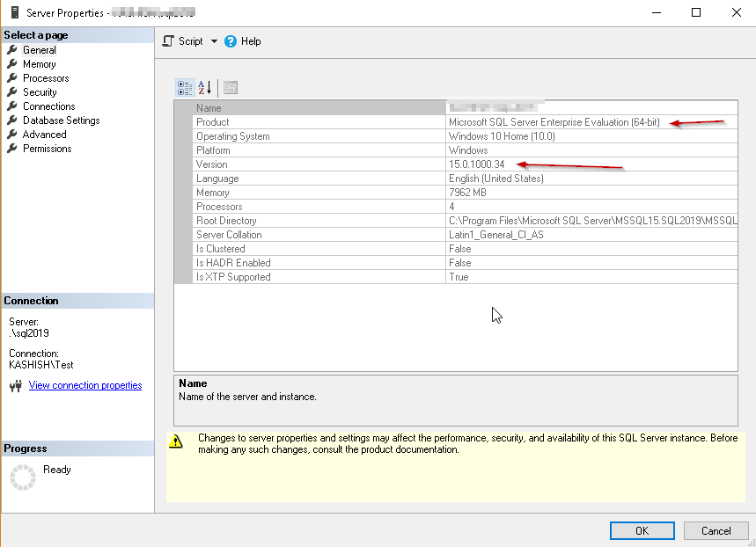Click View connection properties link
This screenshot has height=547, width=756.
(x=85, y=385)
